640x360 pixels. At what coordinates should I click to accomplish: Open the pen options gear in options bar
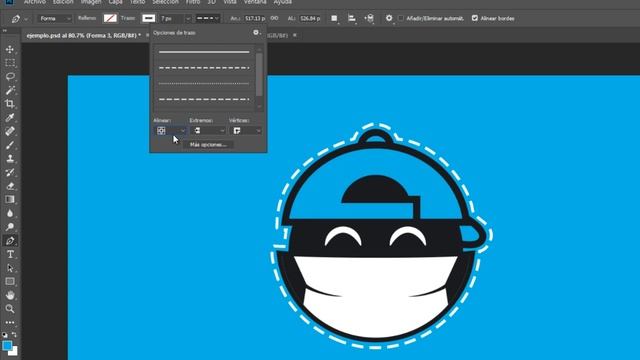pos(389,18)
